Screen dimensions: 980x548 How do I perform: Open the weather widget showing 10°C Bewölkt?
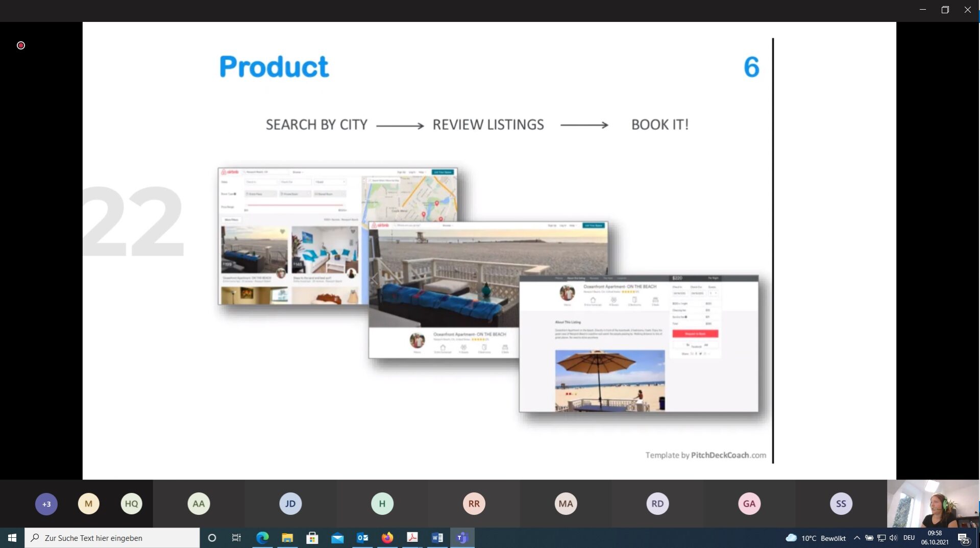coord(816,538)
